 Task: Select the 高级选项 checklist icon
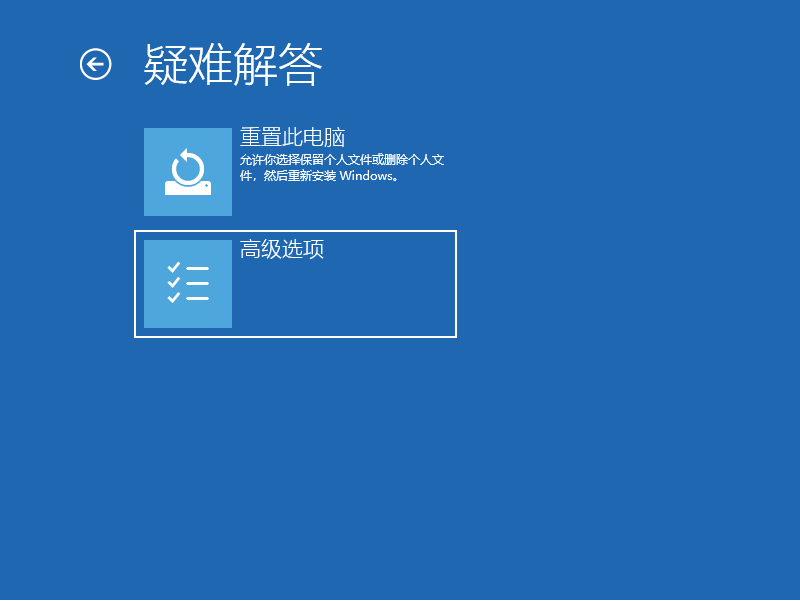188,284
